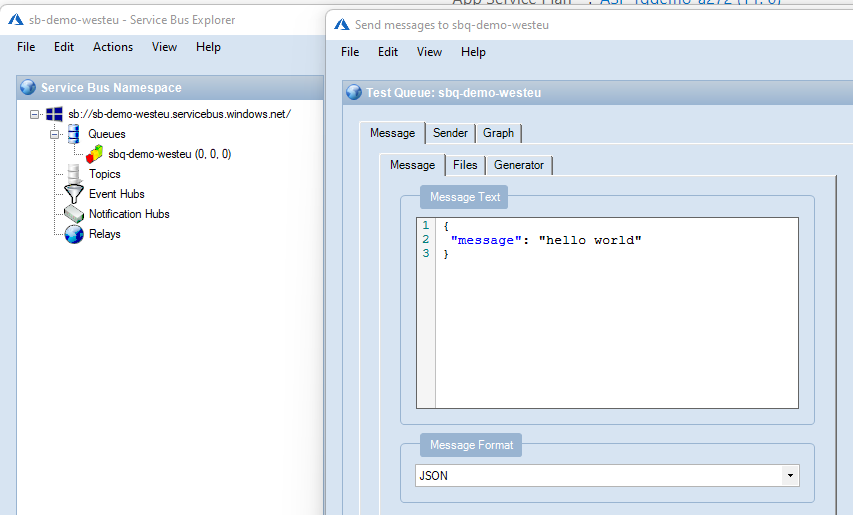Open the Actions menu
This screenshot has height=515, width=853.
[x=113, y=47]
